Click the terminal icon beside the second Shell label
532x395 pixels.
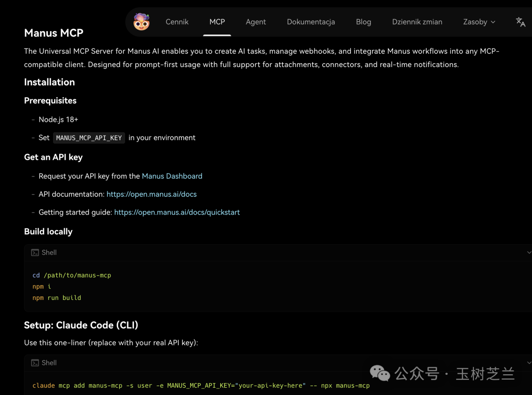[35, 363]
